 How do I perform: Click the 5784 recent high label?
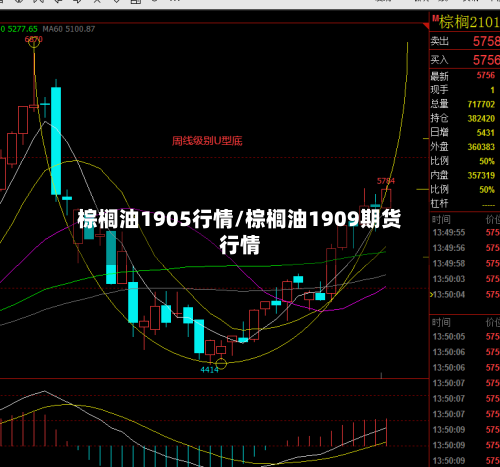tap(386, 181)
